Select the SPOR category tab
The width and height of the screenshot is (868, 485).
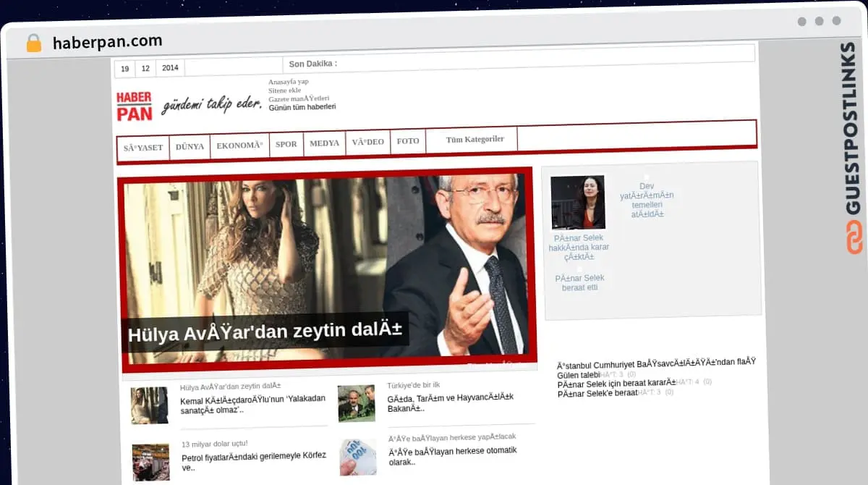286,144
